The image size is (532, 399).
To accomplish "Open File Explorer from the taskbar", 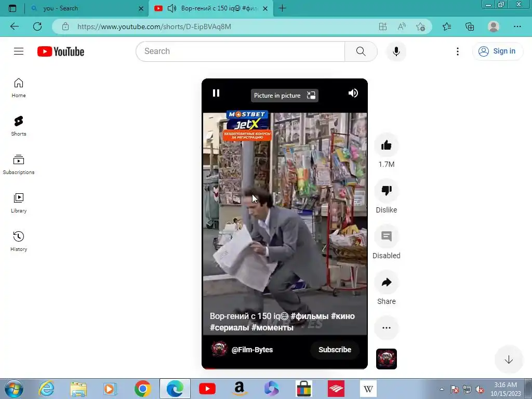I will click(78, 389).
